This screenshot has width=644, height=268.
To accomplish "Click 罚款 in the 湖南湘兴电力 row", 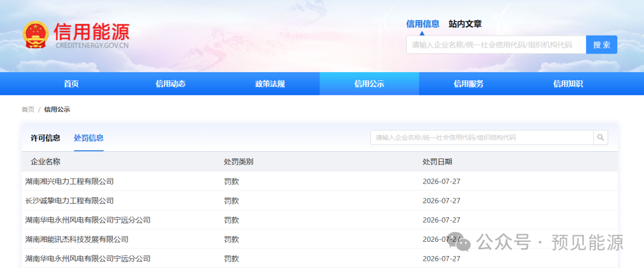I will [231, 182].
